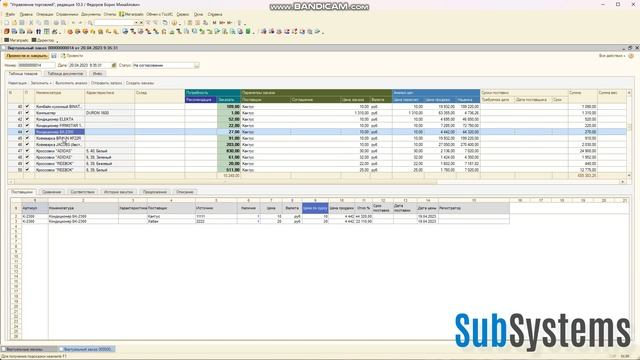Screen dimensions: 640x360
Task: Open the Справочники menu
Action: click(x=67, y=14)
